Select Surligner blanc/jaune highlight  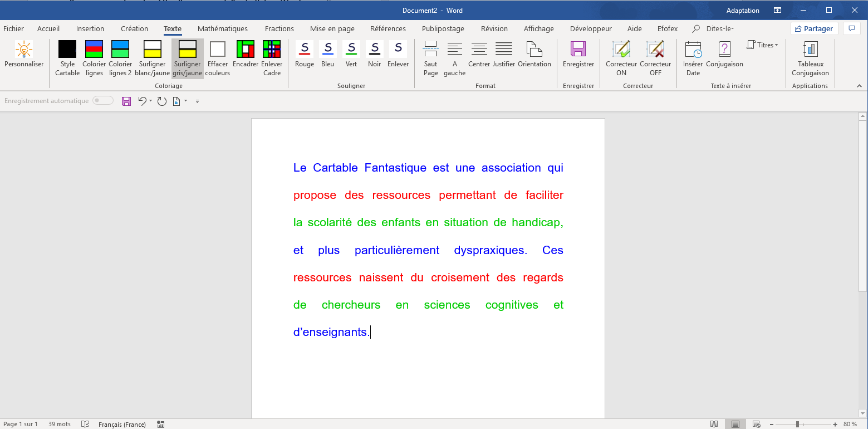153,58
